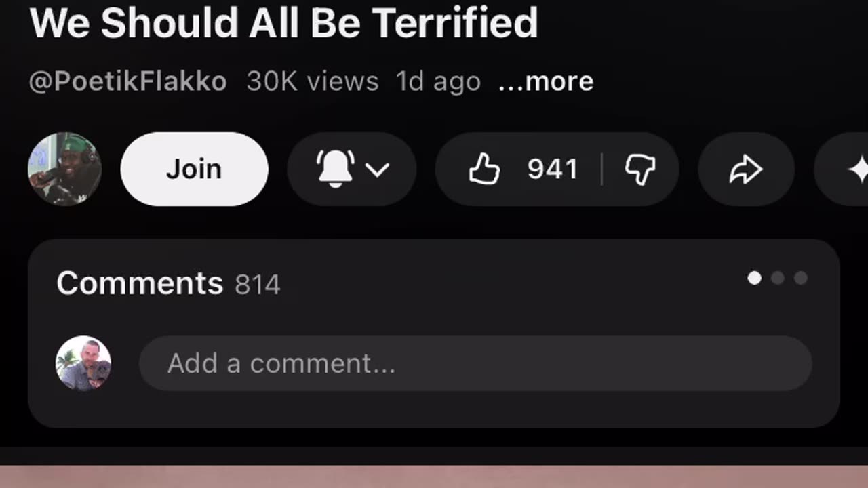Viewport: 868px width, 488px height.
Task: Tap your profile picture beside comment box
Action: pos(83,363)
